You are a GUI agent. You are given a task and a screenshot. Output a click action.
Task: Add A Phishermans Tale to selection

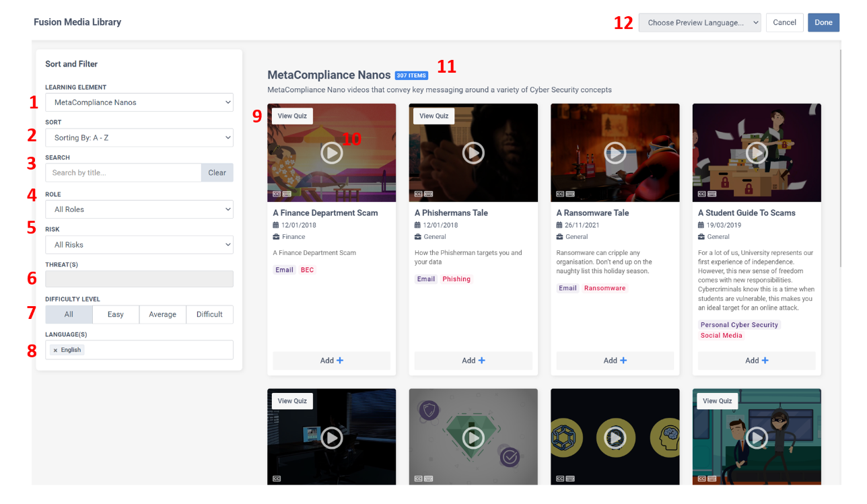(473, 361)
